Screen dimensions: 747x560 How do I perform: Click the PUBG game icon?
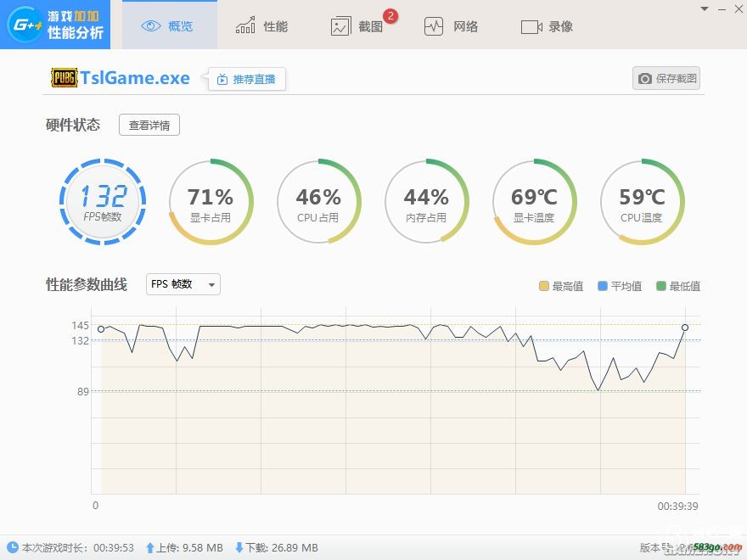pyautogui.click(x=64, y=78)
